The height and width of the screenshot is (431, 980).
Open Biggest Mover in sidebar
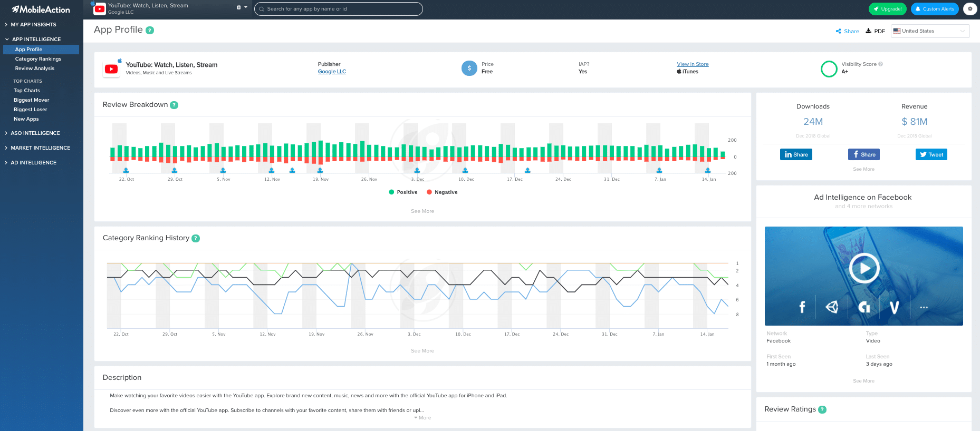[x=32, y=100]
